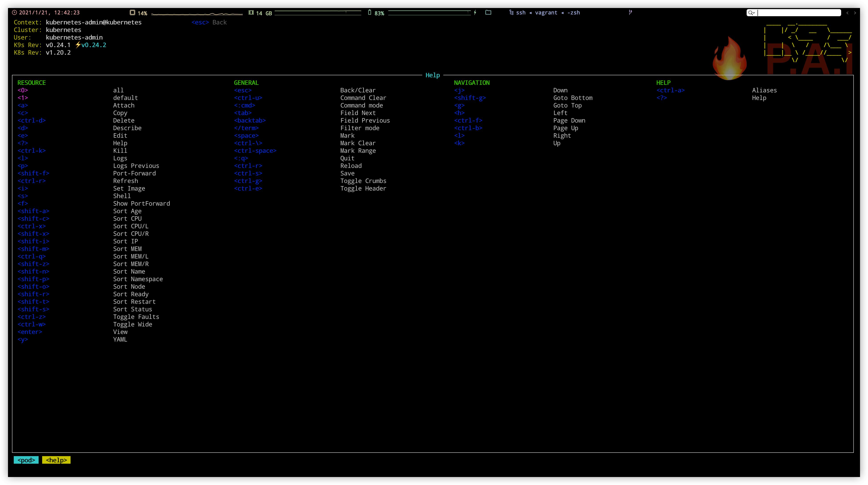Screen dimensions: 868x485
Task: Click the <ctrl-u> Command Clear key
Action: pyautogui.click(x=248, y=98)
